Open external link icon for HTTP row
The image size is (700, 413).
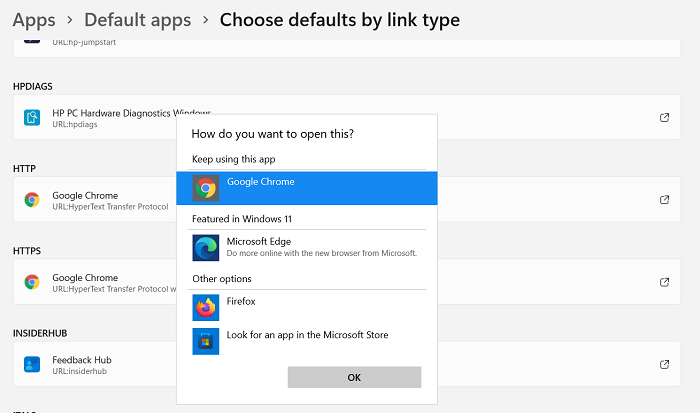tap(665, 200)
